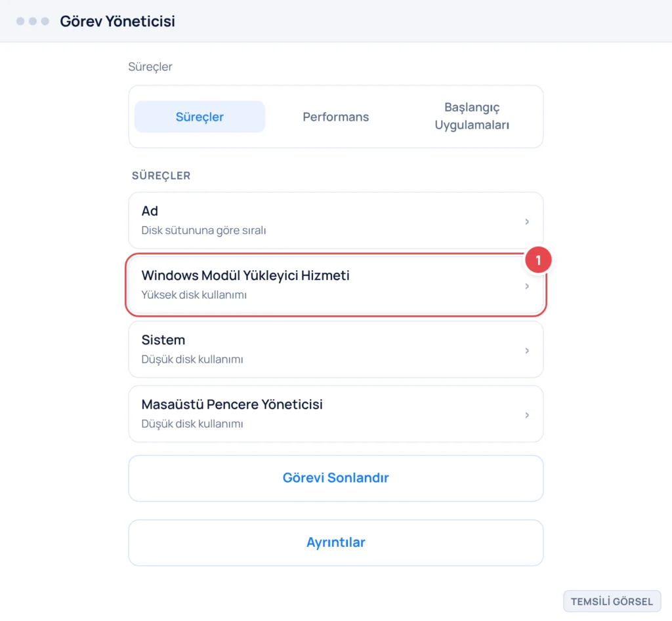
Task: Switch to the Süreçler tab
Action: tap(199, 117)
